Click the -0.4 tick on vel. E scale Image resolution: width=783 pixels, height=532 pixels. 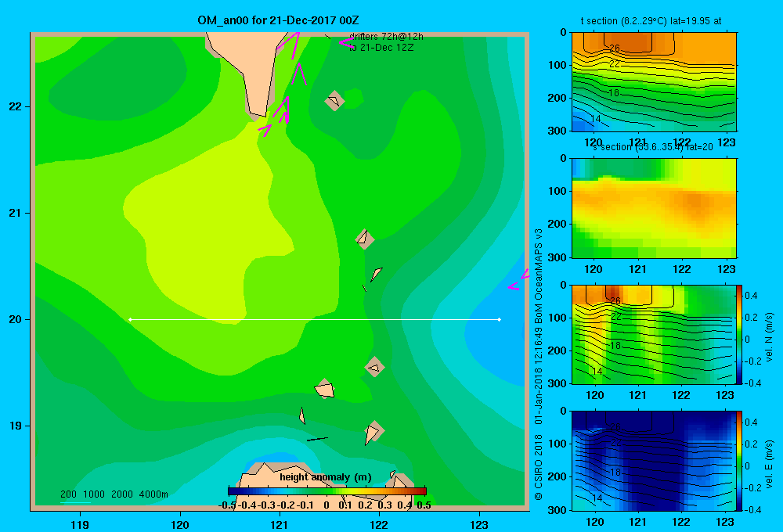click(752, 509)
